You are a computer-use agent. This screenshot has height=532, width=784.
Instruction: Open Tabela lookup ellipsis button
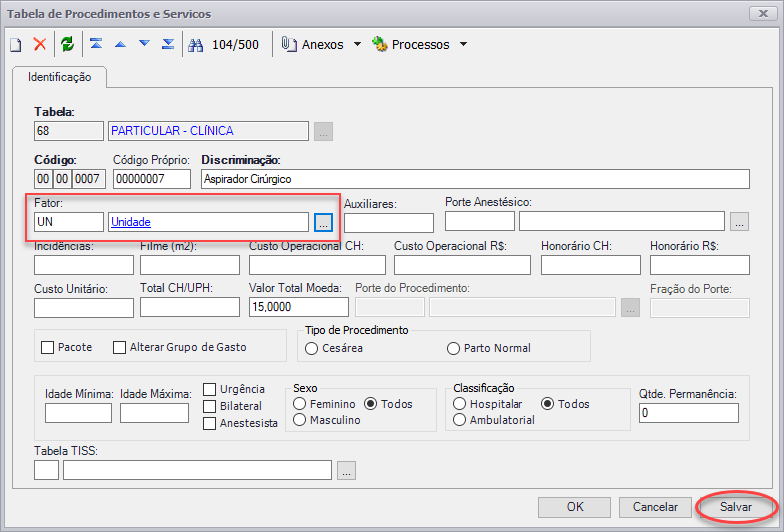[324, 132]
